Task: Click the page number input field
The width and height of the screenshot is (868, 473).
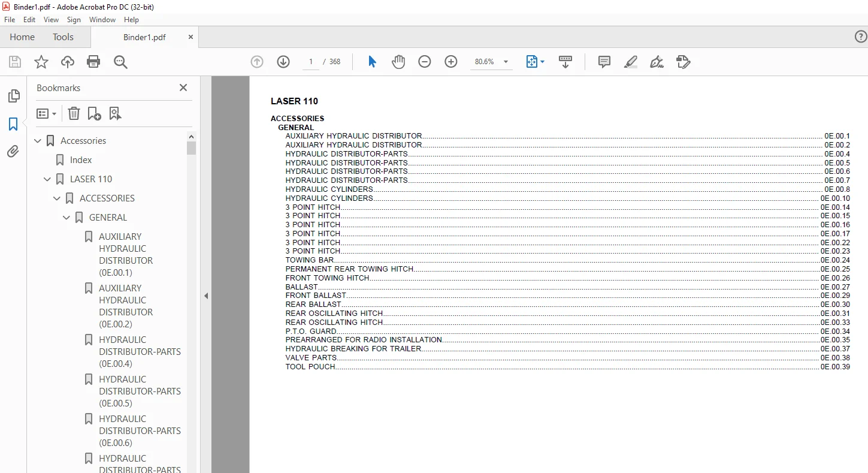Action: click(x=310, y=62)
